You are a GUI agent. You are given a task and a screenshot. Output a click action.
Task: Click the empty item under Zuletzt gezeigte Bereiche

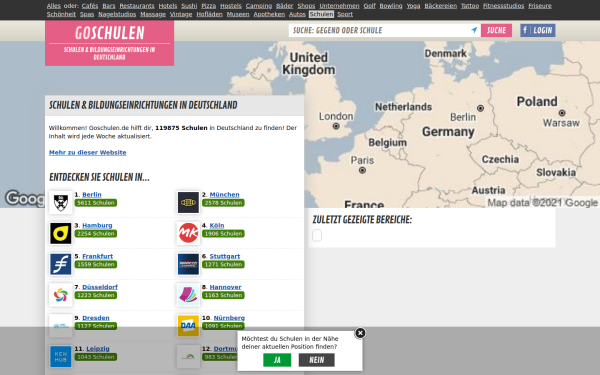pos(317,235)
